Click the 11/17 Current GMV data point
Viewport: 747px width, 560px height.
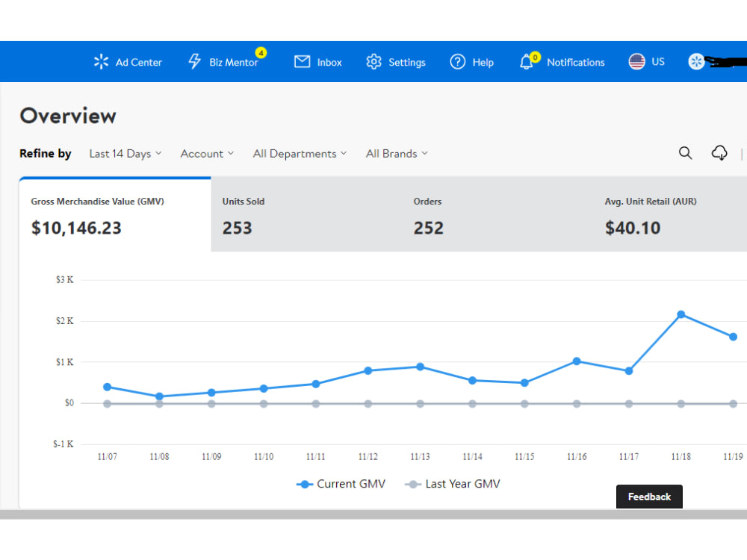629,370
